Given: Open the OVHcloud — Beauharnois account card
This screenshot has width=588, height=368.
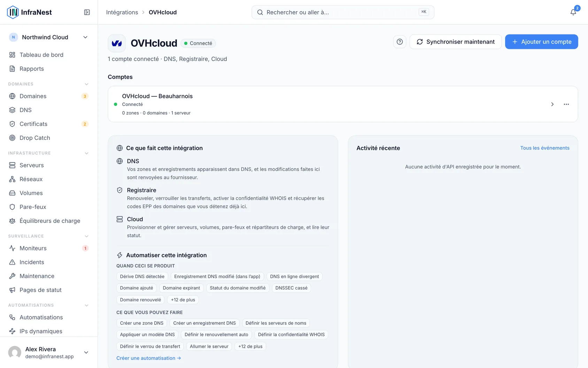Looking at the screenshot, I should (x=343, y=104).
